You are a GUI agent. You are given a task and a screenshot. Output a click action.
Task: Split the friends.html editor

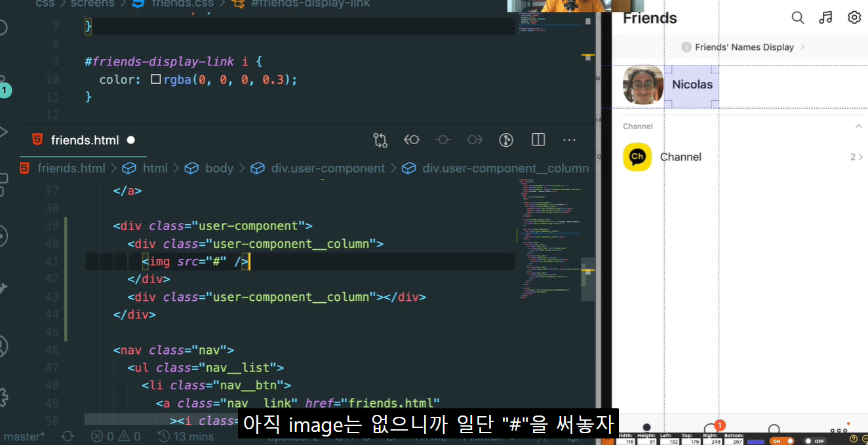[538, 140]
